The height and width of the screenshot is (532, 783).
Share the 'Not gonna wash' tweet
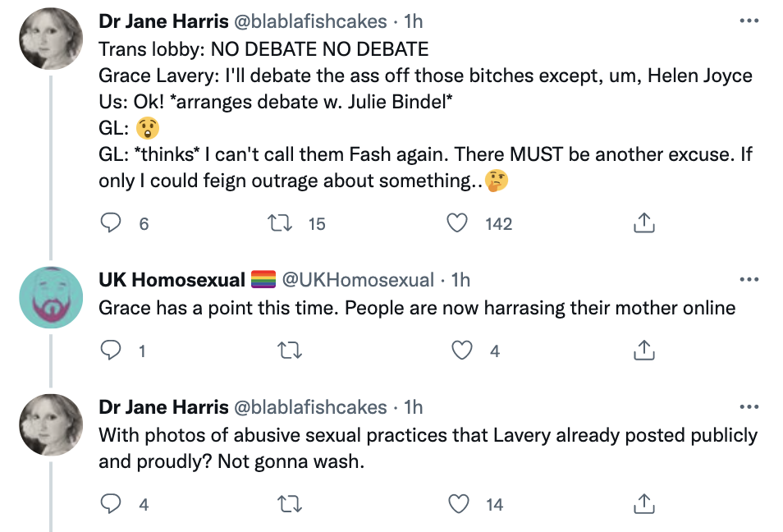click(x=645, y=504)
